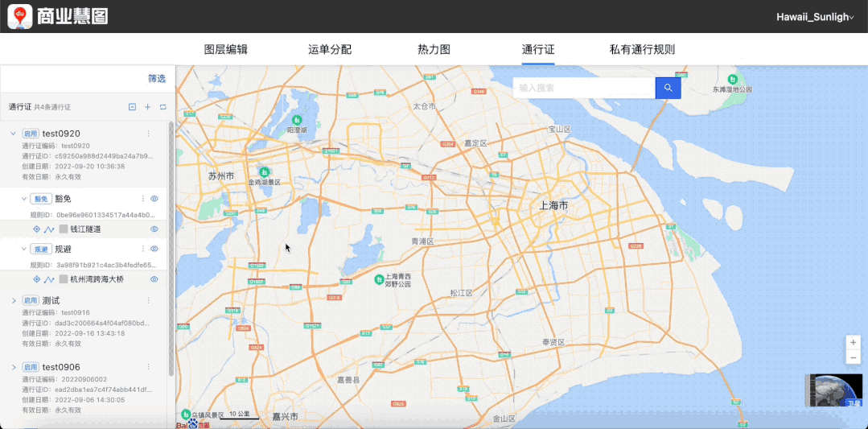
Task: Open the 私有通行规则 tab
Action: click(x=642, y=49)
